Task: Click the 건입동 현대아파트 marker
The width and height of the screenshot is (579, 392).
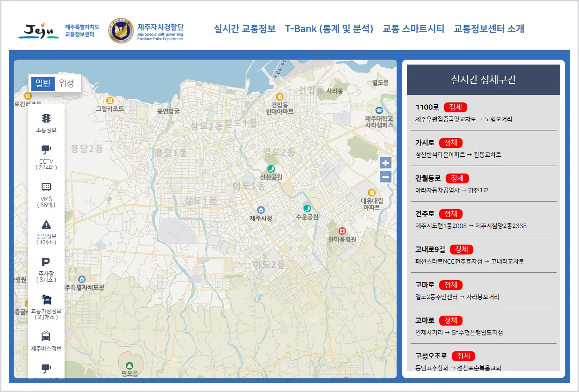Action: coord(280,96)
